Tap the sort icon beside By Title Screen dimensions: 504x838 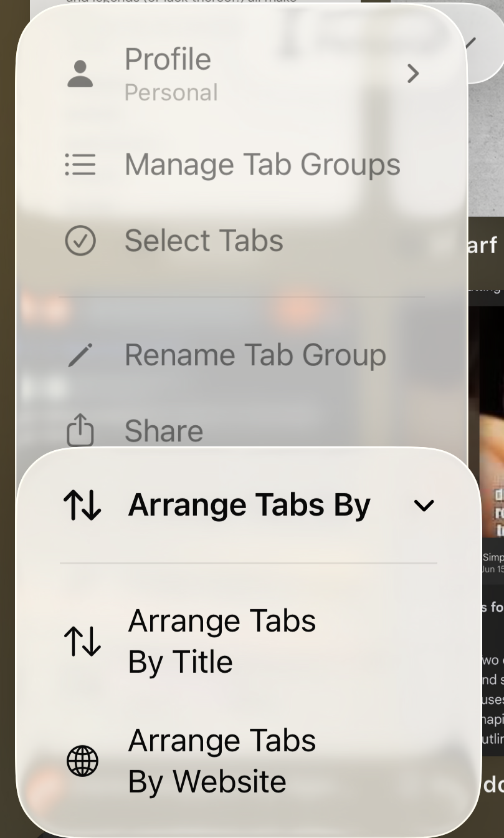coord(82,642)
